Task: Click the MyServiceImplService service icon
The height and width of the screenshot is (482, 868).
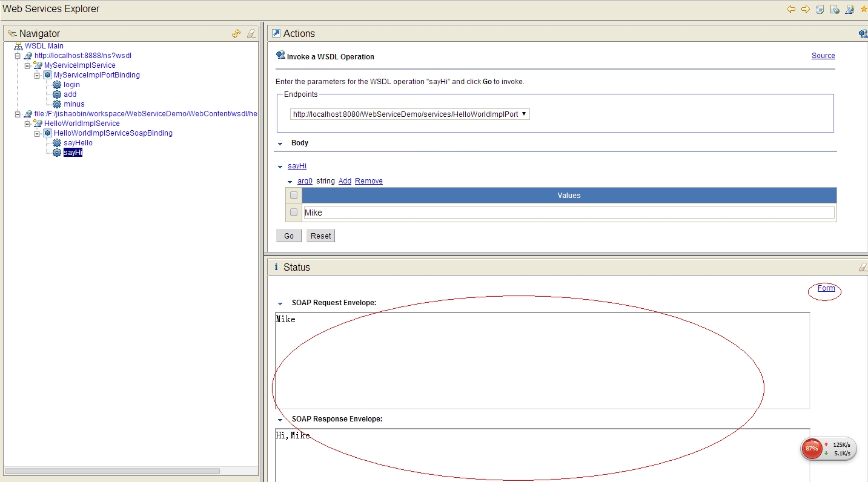Action: click(x=38, y=65)
